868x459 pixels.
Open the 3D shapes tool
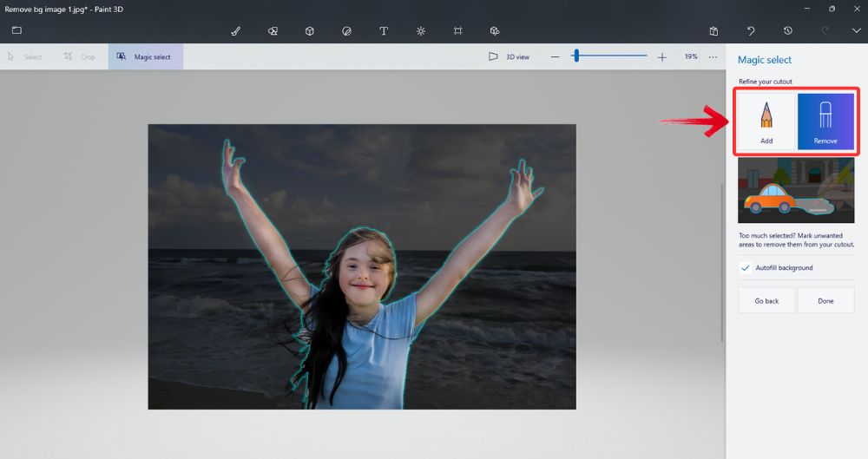point(309,30)
